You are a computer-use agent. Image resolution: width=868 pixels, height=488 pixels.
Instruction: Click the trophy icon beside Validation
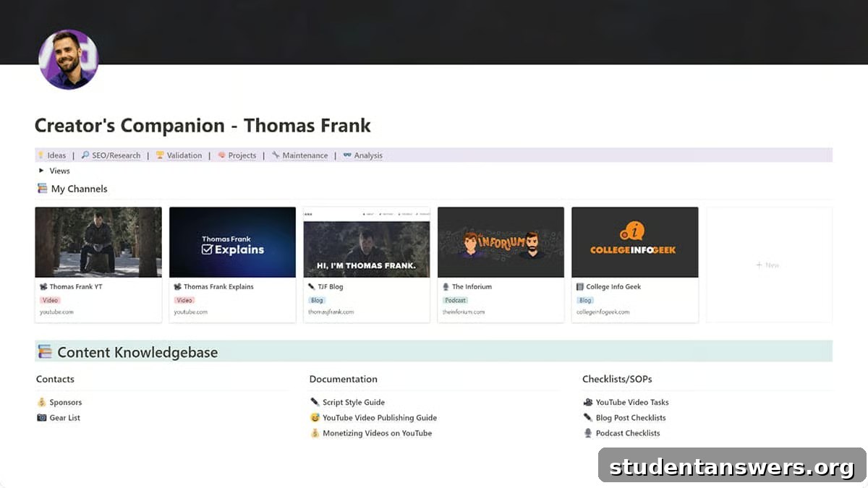(x=160, y=155)
